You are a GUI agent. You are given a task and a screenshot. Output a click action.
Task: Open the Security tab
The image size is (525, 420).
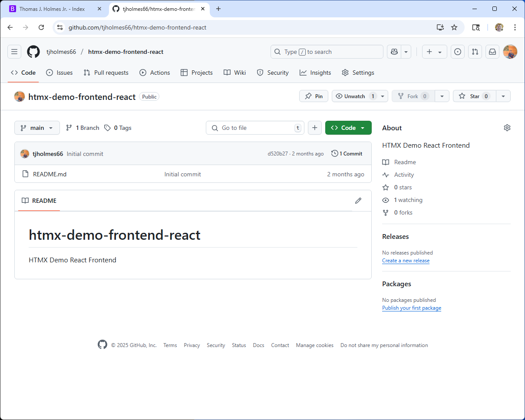[273, 73]
